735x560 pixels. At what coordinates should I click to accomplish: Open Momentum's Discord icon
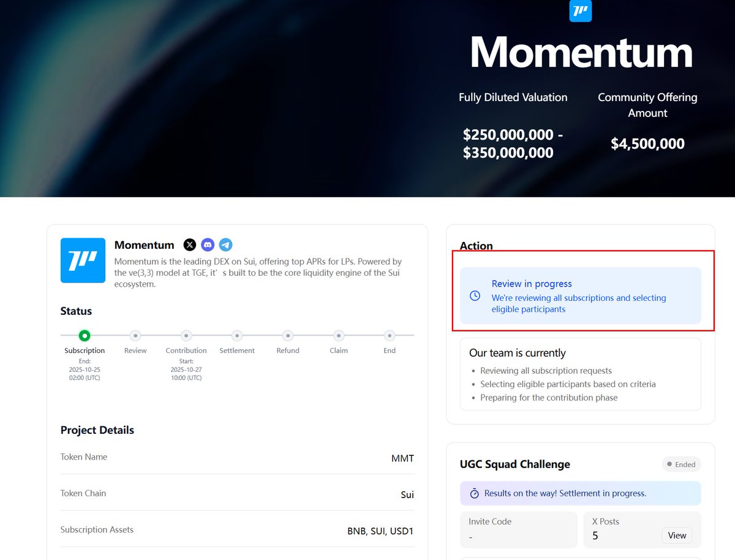208,245
